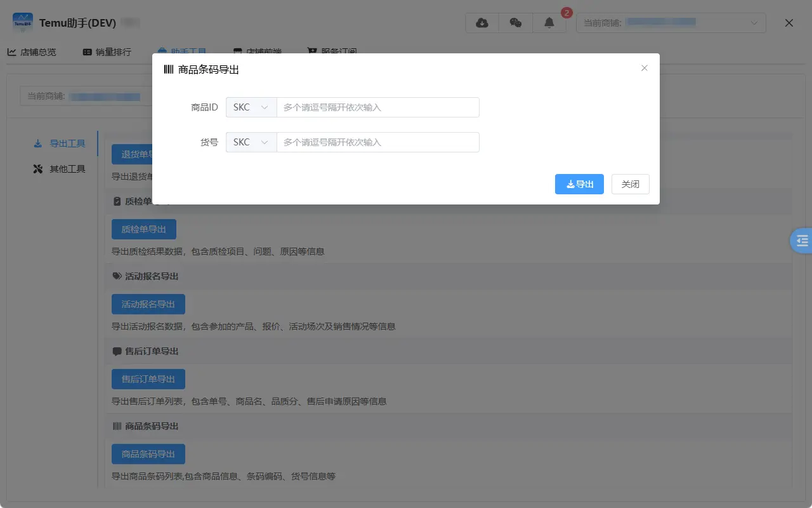Select the download icon beside 导出工具
812x508 pixels.
38,144
